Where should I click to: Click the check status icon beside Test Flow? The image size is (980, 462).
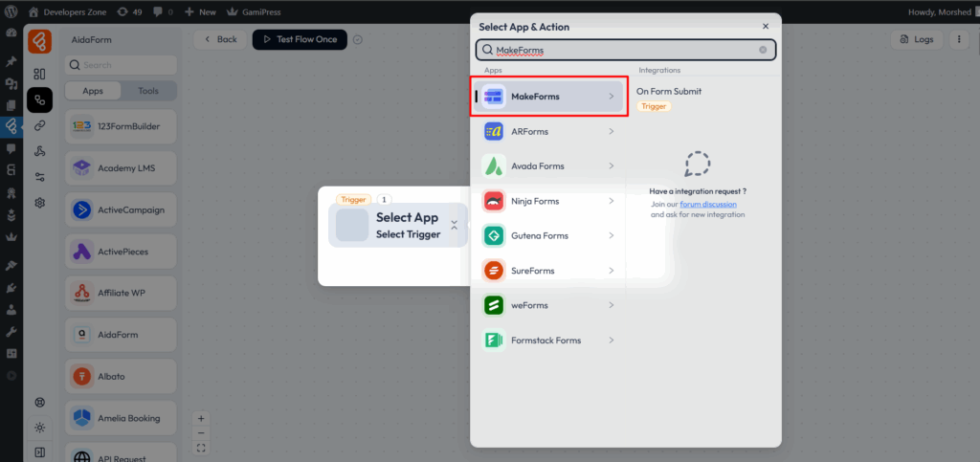point(358,39)
